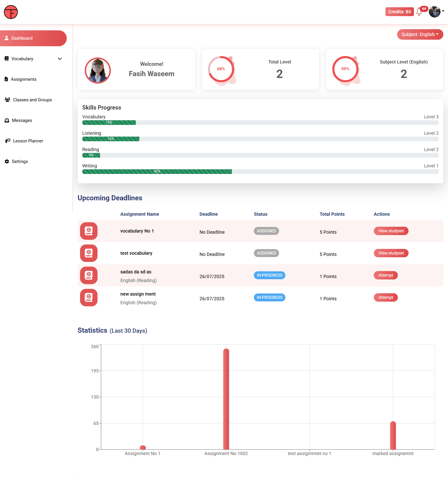448x477 pixels.
Task: Click the book icon beside new assign ment
Action: point(89,297)
